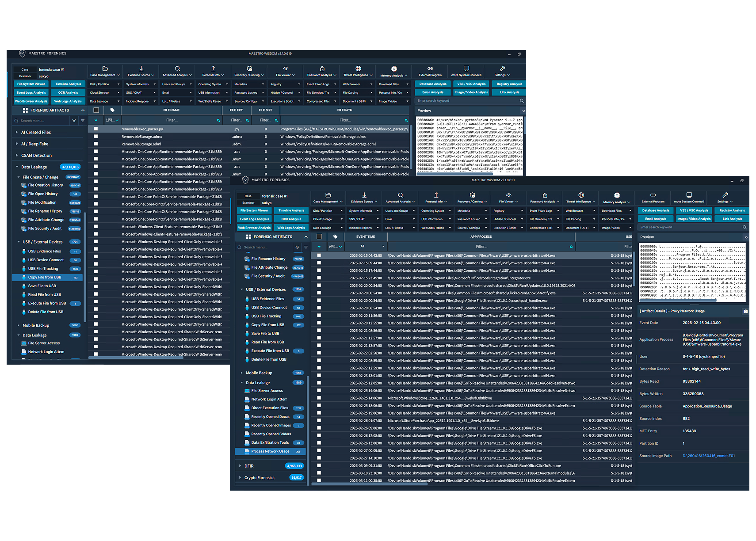Tick checkbox for 2026-02-15 04:43:00 event row
The height and width of the screenshot is (541, 756).
319,255
